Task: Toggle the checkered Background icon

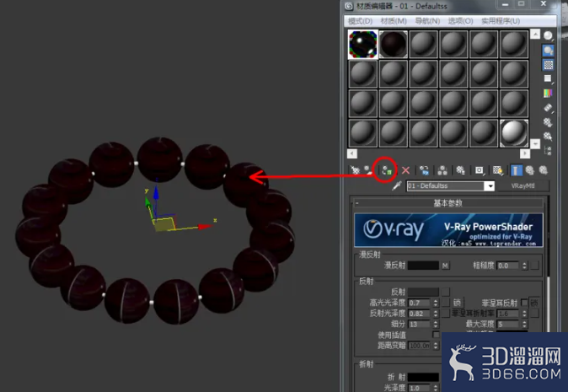Action: [548, 65]
